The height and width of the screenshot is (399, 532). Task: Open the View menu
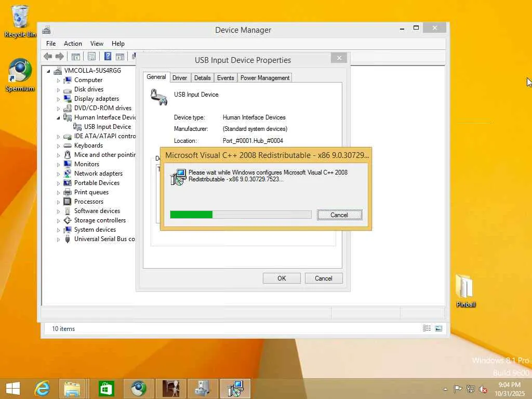click(x=97, y=44)
